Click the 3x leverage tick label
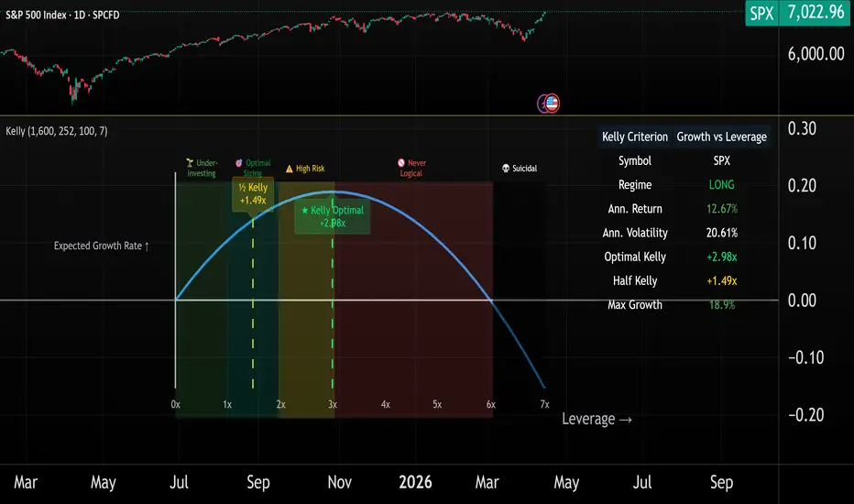854x504 pixels. pyautogui.click(x=333, y=404)
